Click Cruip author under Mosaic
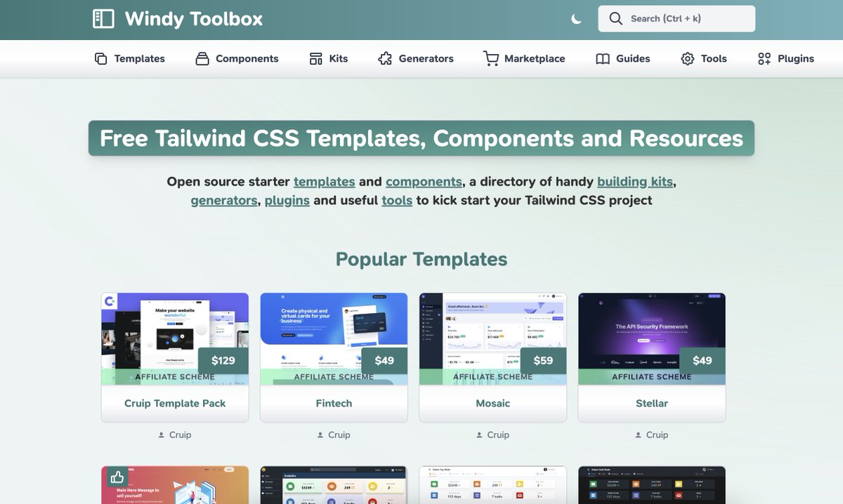Viewport: 843px width, 504px height. pyautogui.click(x=498, y=435)
